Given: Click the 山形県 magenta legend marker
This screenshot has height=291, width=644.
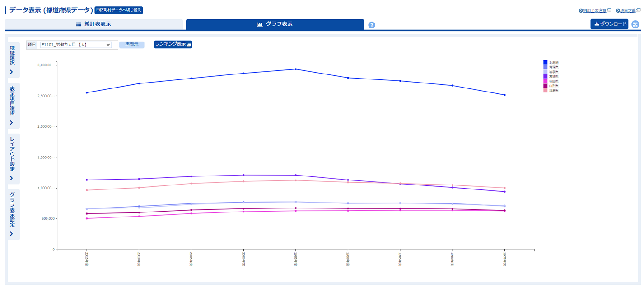Looking at the screenshot, I should (545, 86).
